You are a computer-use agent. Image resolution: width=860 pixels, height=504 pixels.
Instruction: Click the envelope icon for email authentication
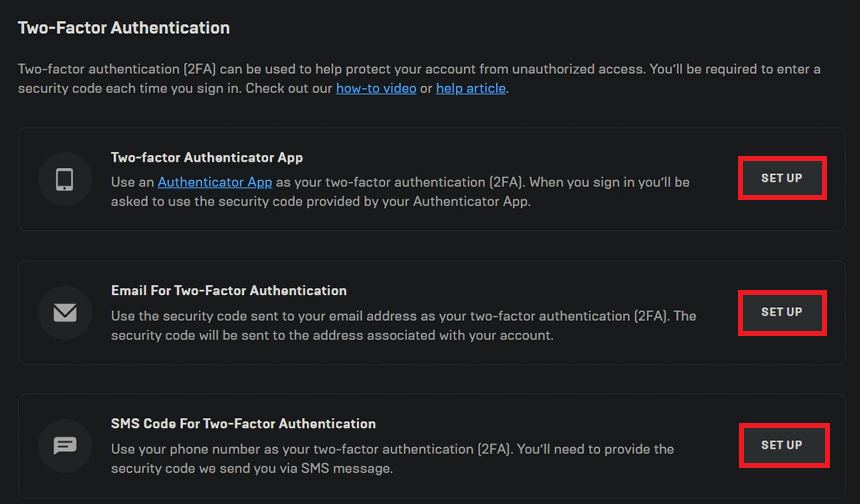coord(64,313)
